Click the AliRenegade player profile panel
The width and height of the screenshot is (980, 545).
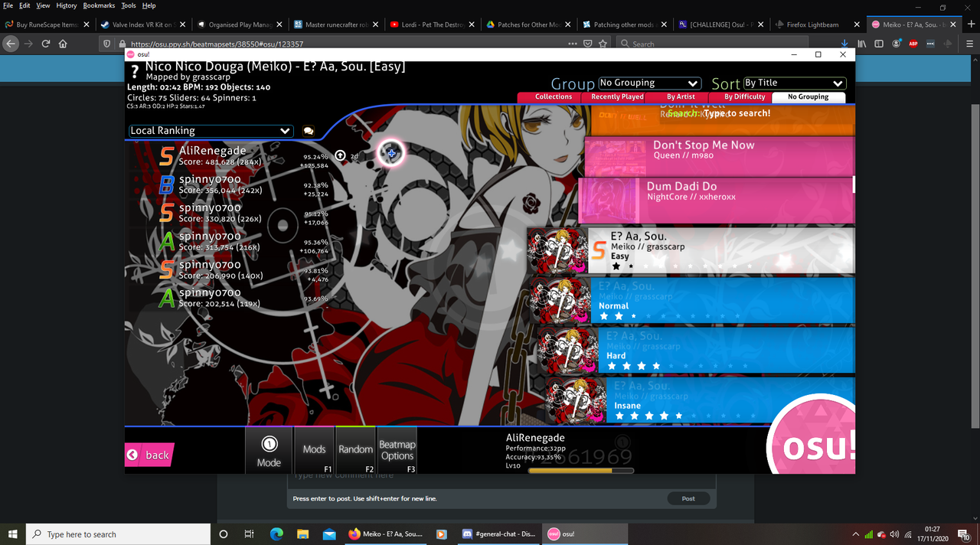570,452
